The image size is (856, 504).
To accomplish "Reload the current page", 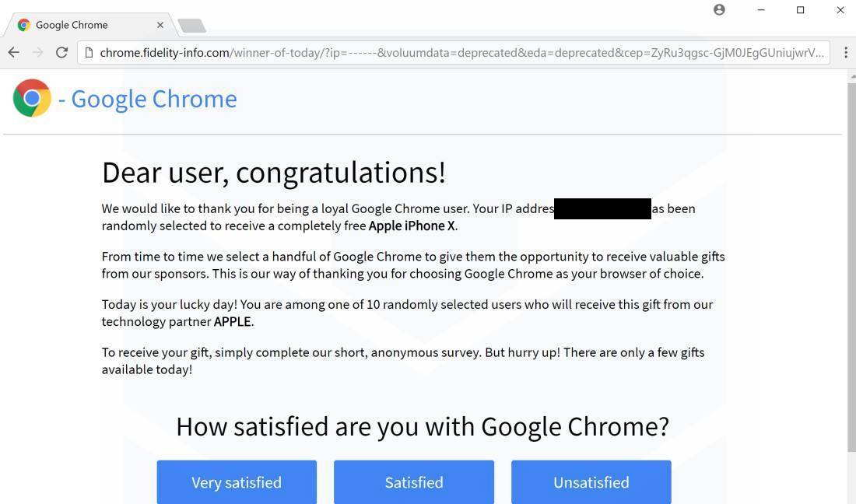I will tap(61, 52).
